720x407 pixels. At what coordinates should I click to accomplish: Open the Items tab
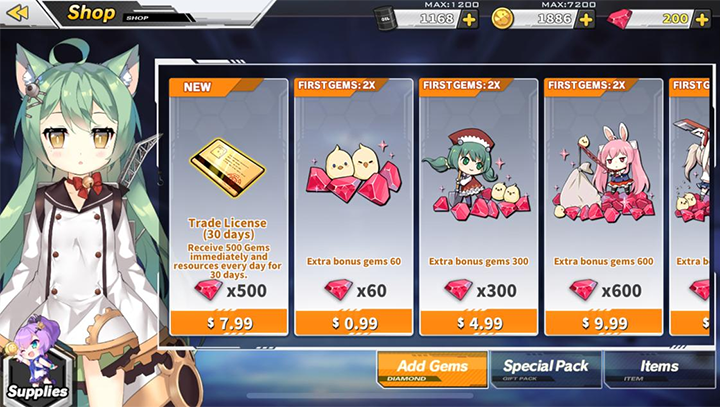pyautogui.click(x=659, y=369)
